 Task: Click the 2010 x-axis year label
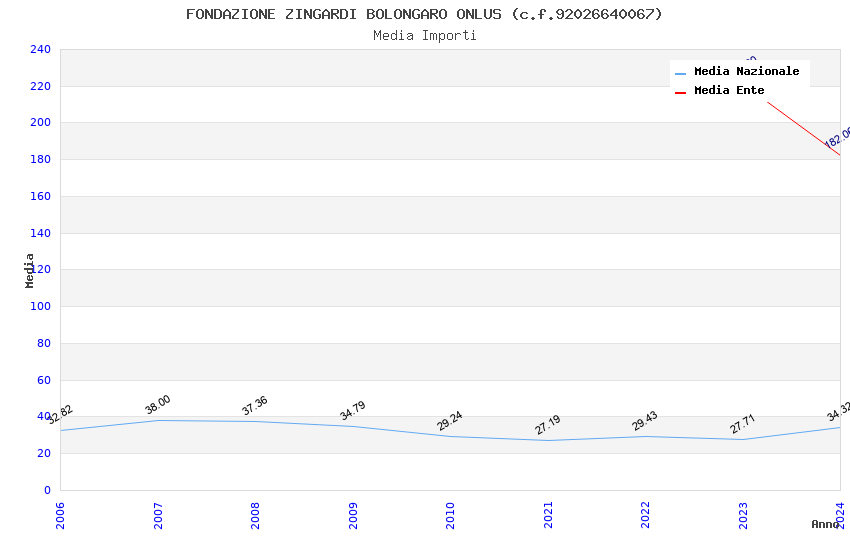pyautogui.click(x=450, y=515)
